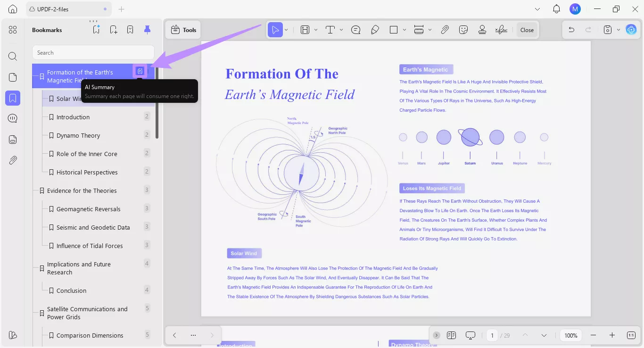Open the text tool options dropdown

pos(341,30)
